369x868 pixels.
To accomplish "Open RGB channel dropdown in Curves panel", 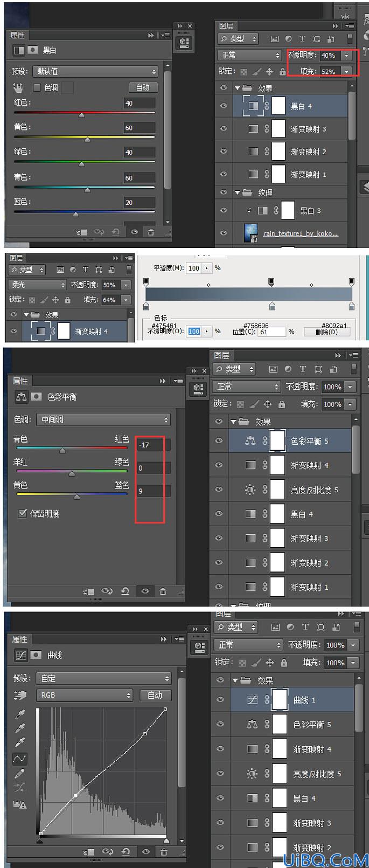I will 85,695.
